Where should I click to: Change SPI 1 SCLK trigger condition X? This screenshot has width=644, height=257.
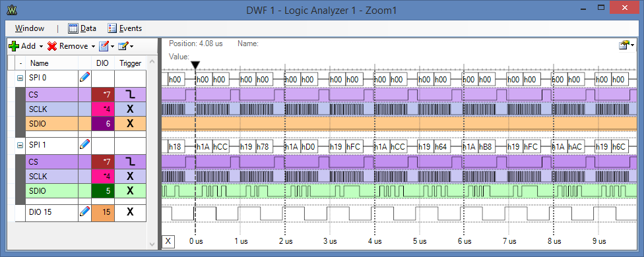coord(130,176)
